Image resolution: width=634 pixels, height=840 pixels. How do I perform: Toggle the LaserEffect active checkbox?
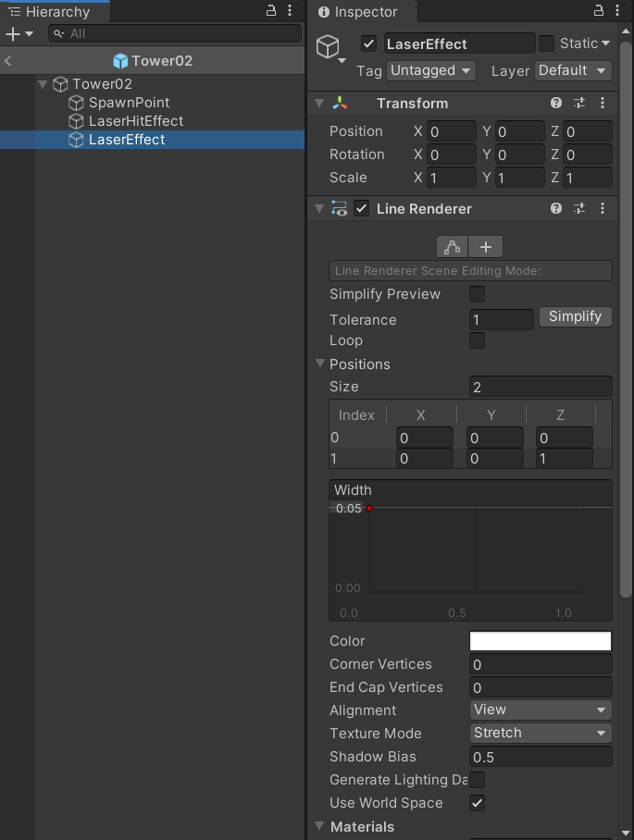pyautogui.click(x=369, y=43)
